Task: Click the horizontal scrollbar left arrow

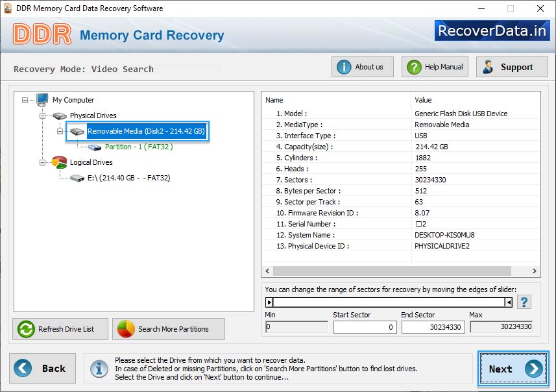Action: pyautogui.click(x=267, y=271)
